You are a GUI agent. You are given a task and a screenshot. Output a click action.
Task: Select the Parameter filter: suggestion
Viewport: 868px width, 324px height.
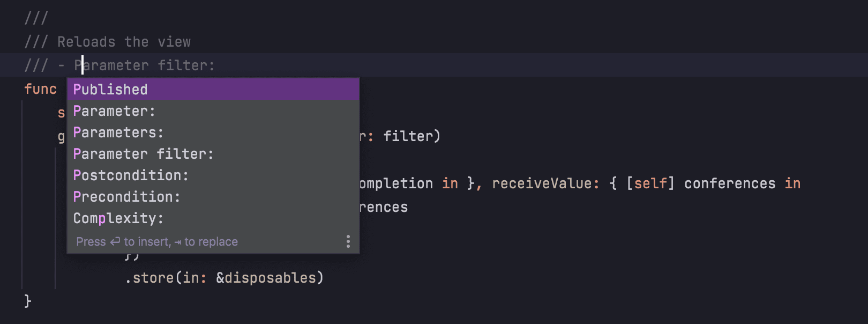click(143, 154)
